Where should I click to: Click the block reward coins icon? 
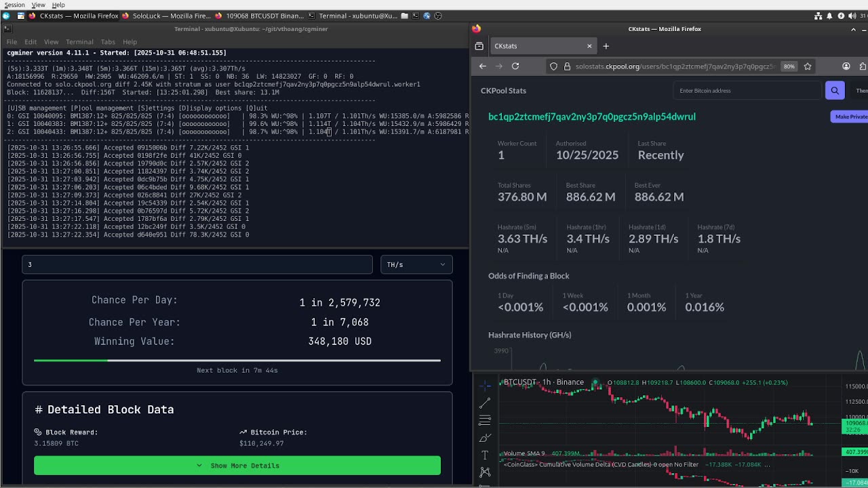click(x=38, y=432)
